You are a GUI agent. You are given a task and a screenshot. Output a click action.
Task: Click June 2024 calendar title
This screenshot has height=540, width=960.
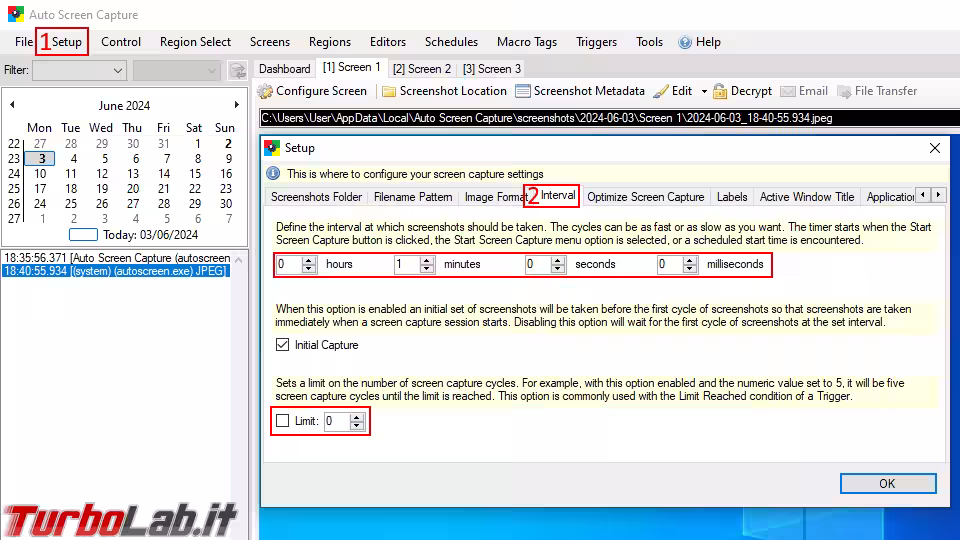(124, 105)
